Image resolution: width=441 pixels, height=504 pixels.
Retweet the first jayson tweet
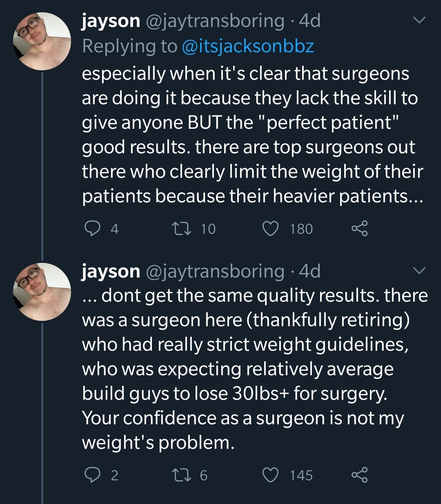coord(180,228)
